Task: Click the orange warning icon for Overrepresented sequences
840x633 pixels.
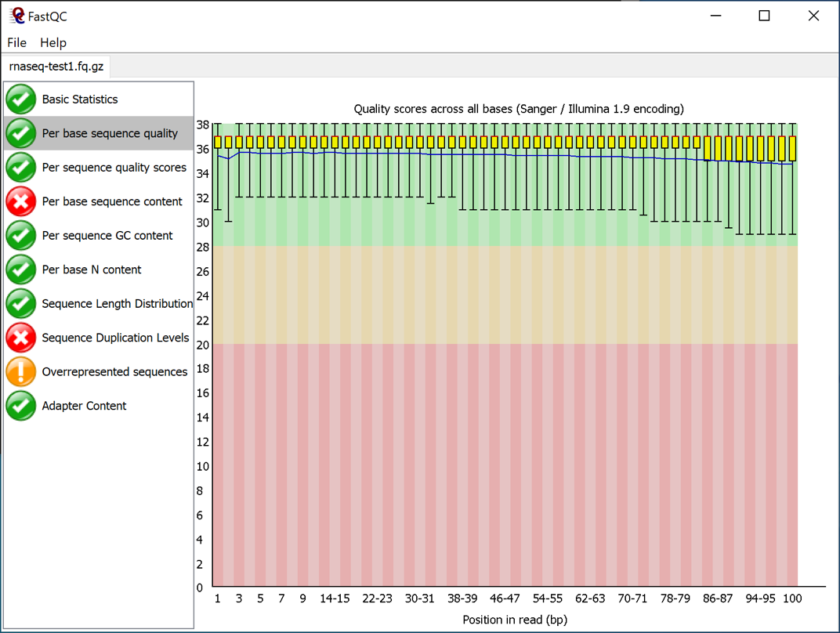Action: pyautogui.click(x=21, y=372)
